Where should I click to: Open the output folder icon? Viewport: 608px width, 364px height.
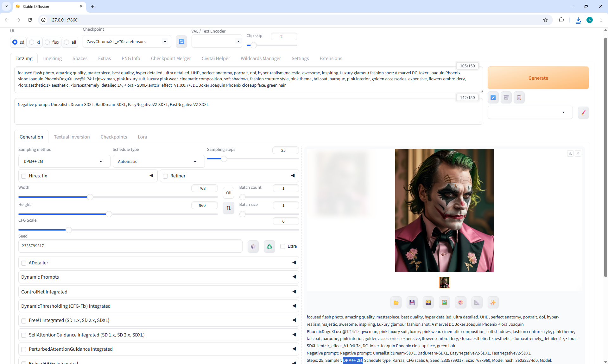396,303
